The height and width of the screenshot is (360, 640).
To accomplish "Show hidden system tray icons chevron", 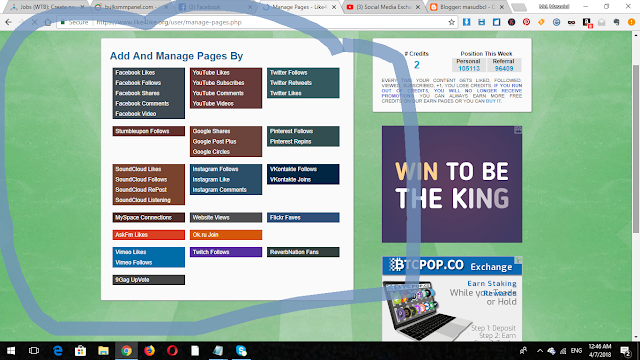I will point(540,351).
